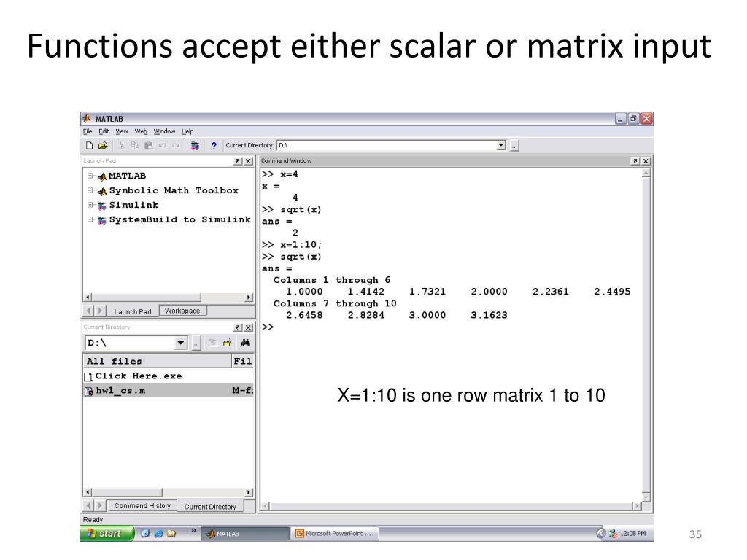Click the system tray clock 12:05 PM
This screenshot has width=747, height=560.
632,533
